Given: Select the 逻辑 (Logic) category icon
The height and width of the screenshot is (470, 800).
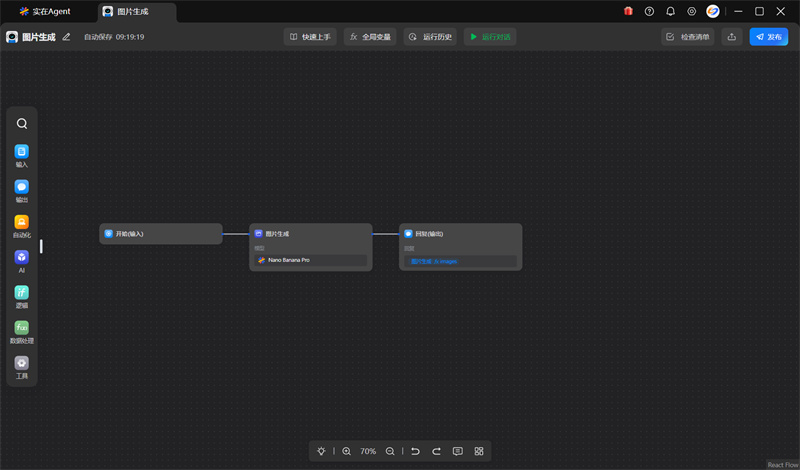Looking at the screenshot, I should 22,294.
